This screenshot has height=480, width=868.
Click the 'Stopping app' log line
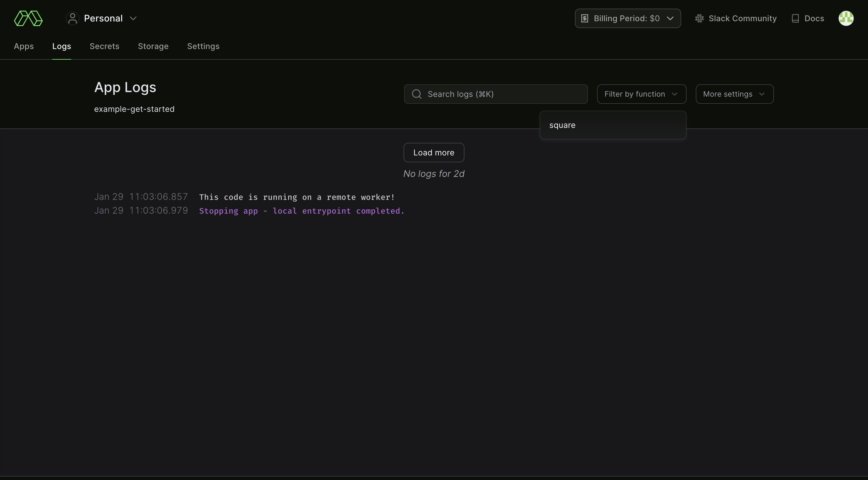[302, 211]
